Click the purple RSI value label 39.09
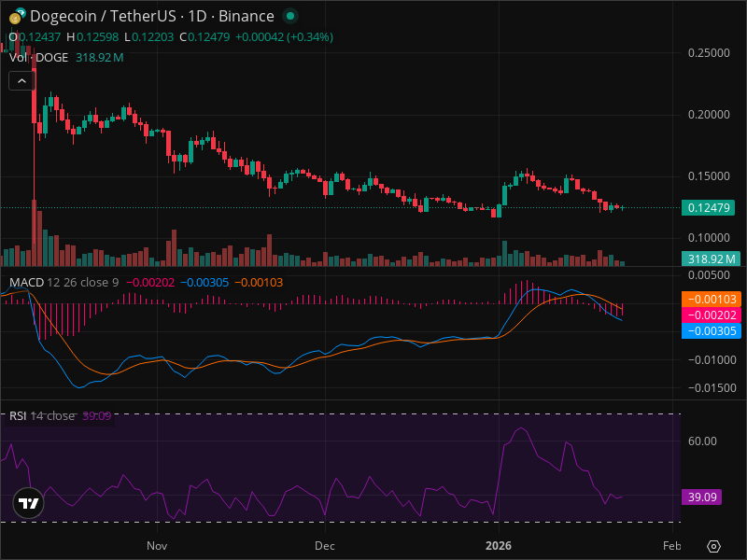Viewport: 747px width, 560px height. click(x=702, y=497)
